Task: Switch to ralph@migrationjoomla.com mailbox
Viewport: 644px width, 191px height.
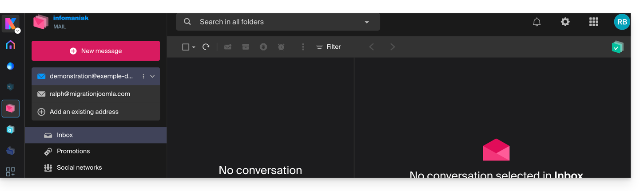Action: tap(90, 94)
